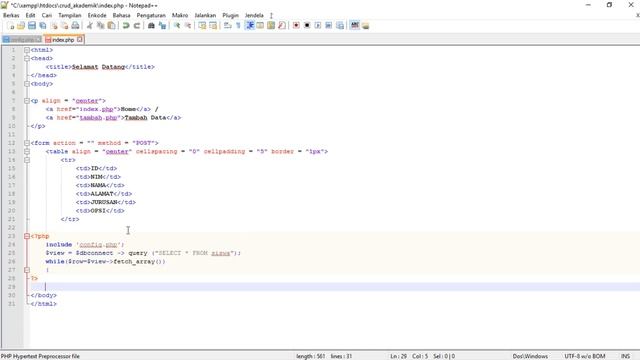Toggle synchronized vertical scrolling
This screenshot has height=360, width=640.
[202, 26]
